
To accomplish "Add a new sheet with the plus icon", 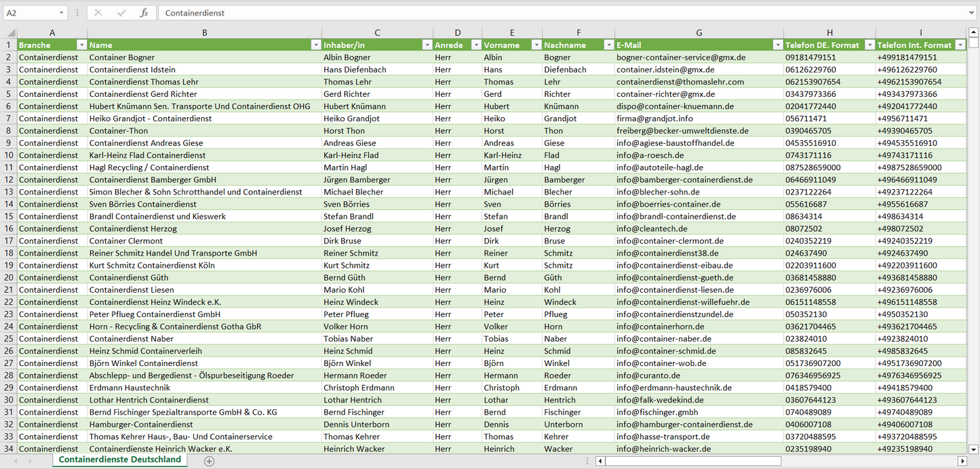I will (x=209, y=461).
